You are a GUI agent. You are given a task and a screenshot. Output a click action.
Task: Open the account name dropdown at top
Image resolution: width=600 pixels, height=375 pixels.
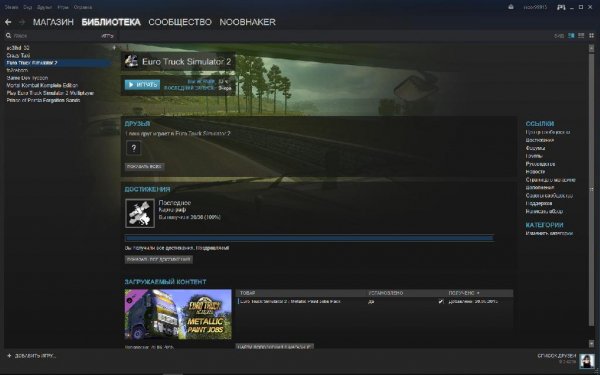pos(535,7)
